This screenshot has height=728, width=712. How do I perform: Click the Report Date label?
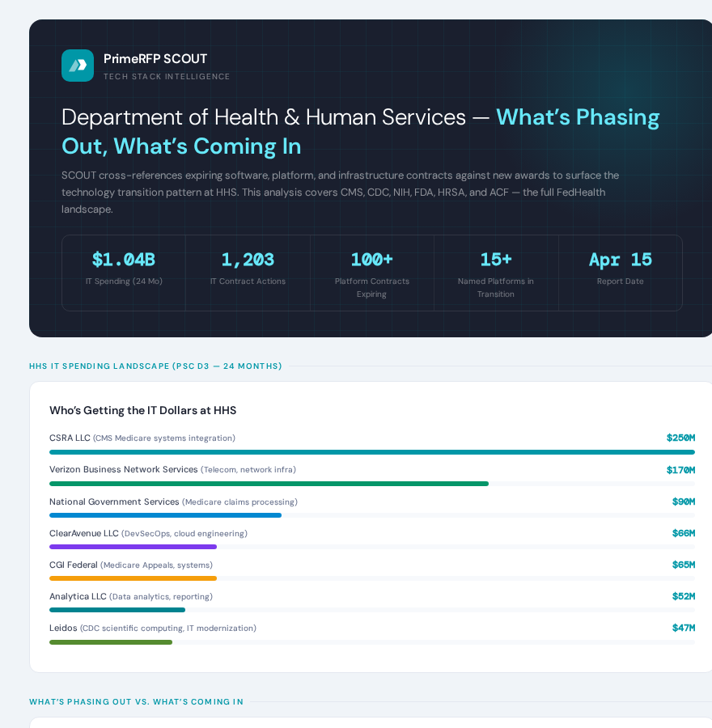[x=620, y=281]
